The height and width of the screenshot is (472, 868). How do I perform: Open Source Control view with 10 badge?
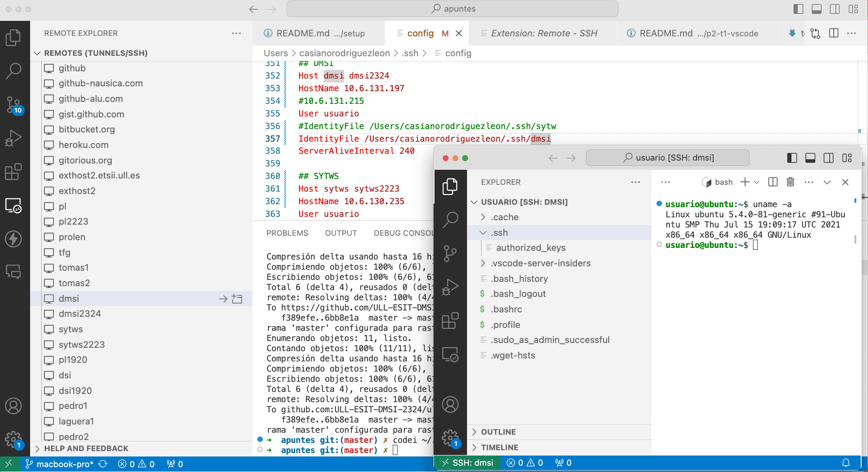pyautogui.click(x=13, y=104)
